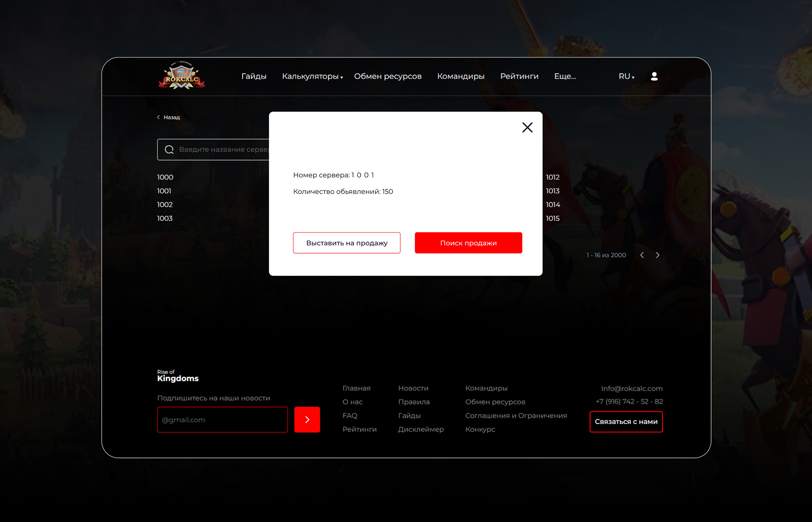This screenshot has width=812, height=522.
Task: Open the user profile icon
Action: tap(654, 76)
